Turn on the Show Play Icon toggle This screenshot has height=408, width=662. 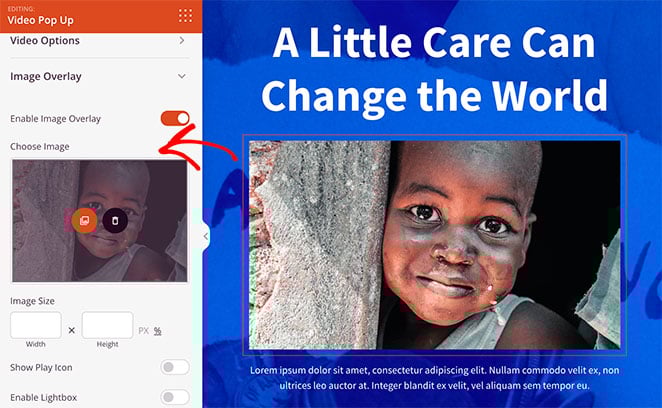(175, 367)
